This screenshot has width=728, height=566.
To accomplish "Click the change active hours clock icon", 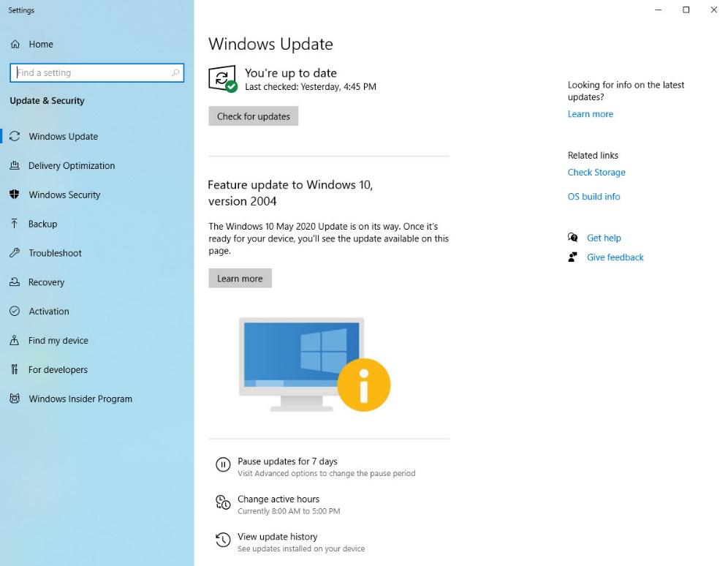I will (x=223, y=502).
